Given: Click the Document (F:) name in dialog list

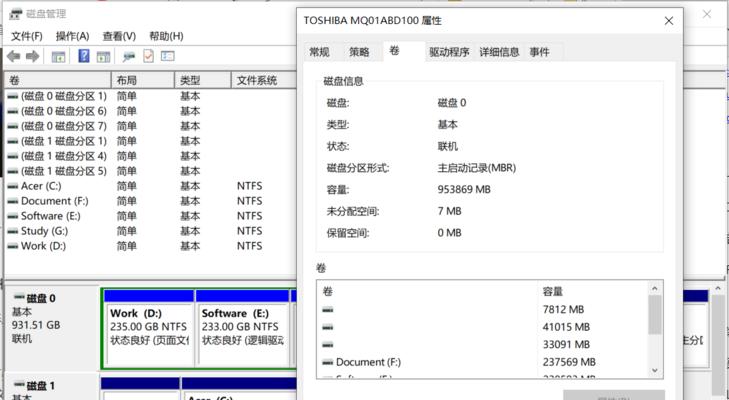Looking at the screenshot, I should click(368, 362).
